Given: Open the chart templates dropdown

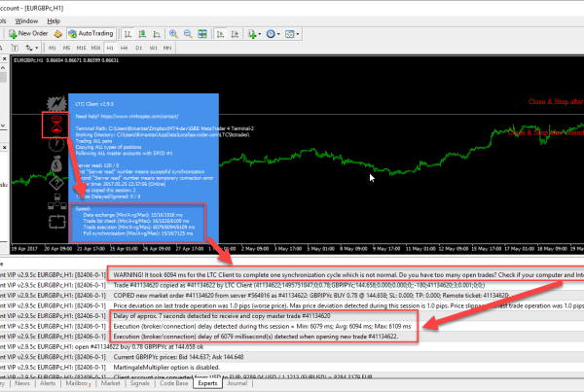Looking at the screenshot, I should [292, 34].
